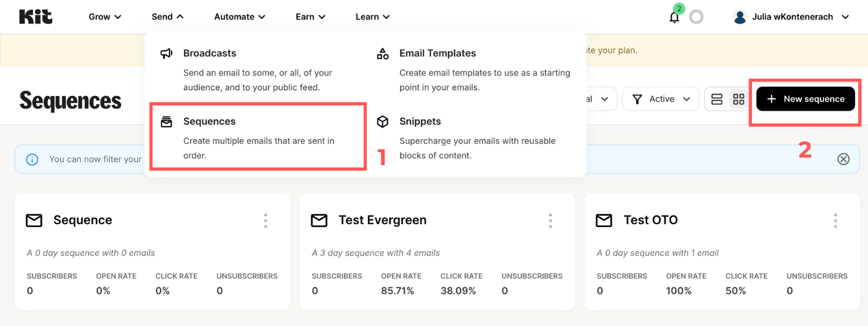
Task: Click 'A 0 day sequence with 0 emails'
Action: click(91, 253)
